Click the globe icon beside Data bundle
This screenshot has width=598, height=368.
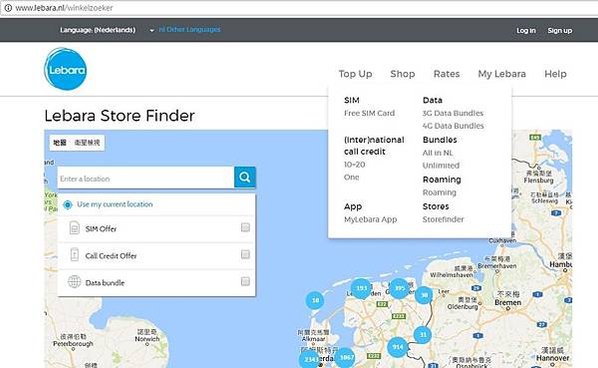click(74, 282)
